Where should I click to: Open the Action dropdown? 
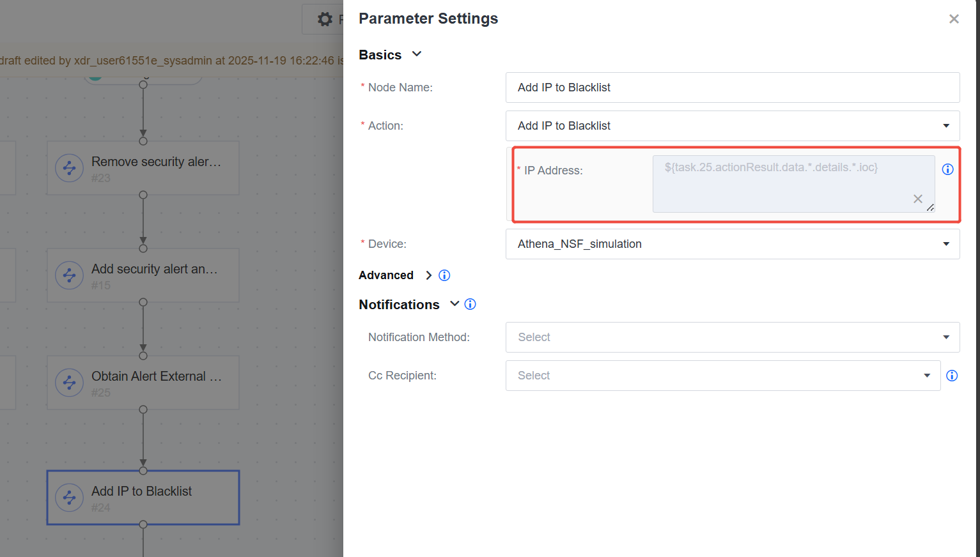tap(733, 126)
